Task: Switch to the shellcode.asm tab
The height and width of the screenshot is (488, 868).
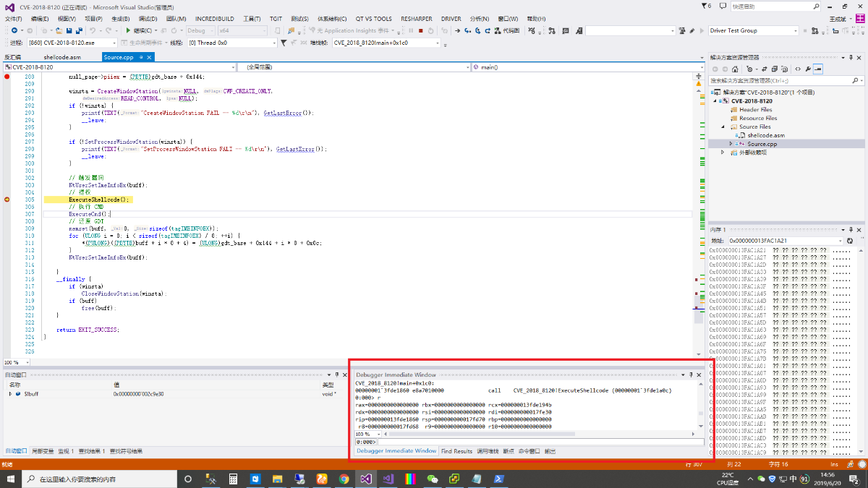Action: point(62,57)
